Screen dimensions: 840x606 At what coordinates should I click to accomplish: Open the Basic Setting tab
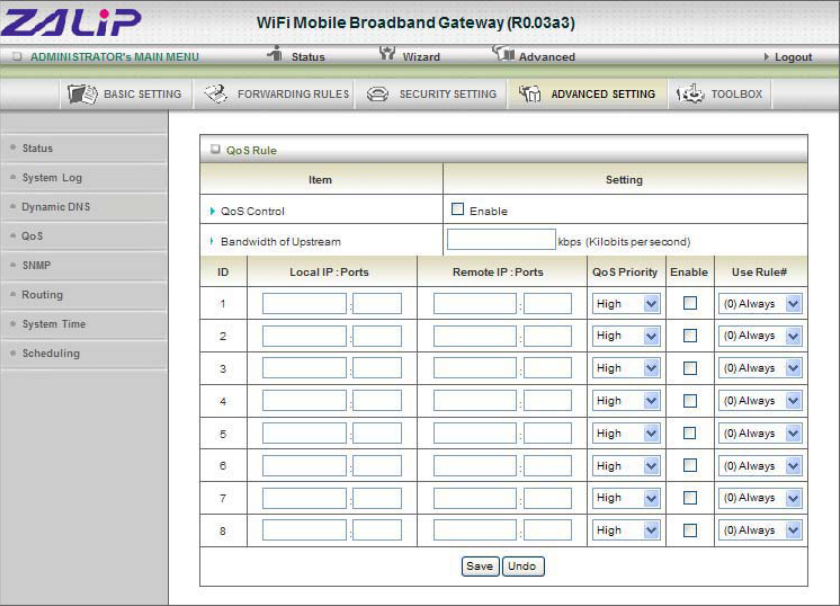pos(126,94)
